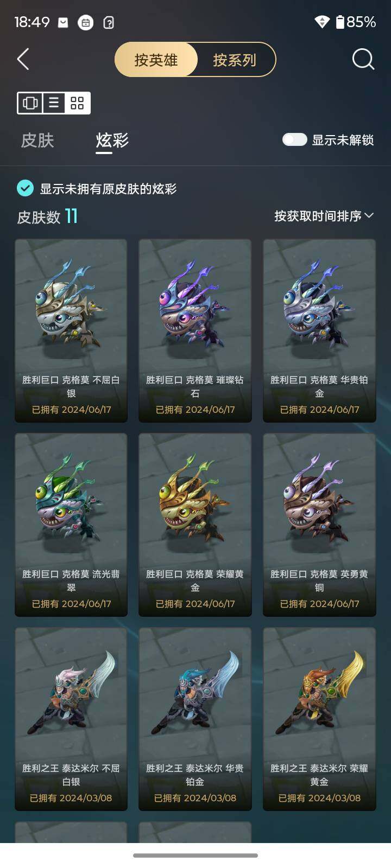
Task: Switch to list view icon
Action: [54, 103]
